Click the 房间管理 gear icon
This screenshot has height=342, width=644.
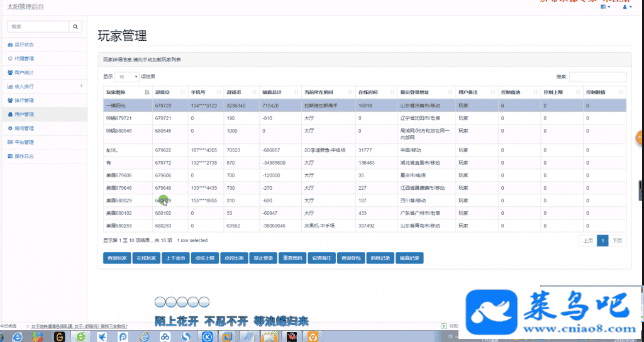[x=9, y=128]
